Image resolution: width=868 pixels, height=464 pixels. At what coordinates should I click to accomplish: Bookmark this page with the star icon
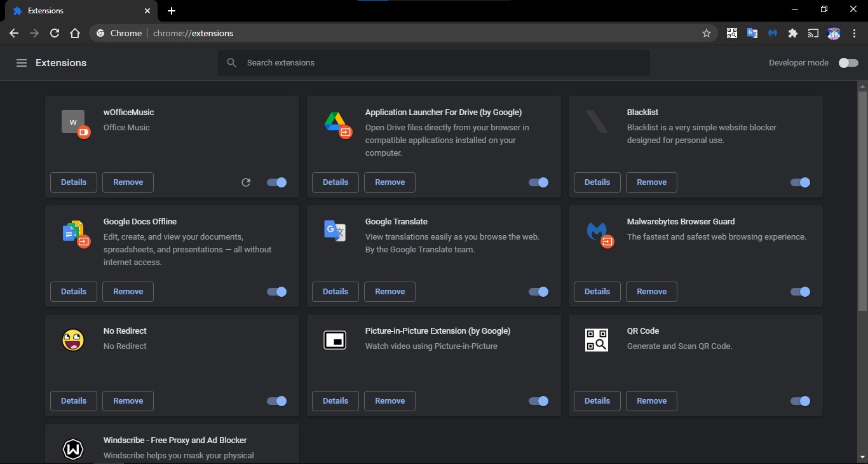tap(707, 33)
